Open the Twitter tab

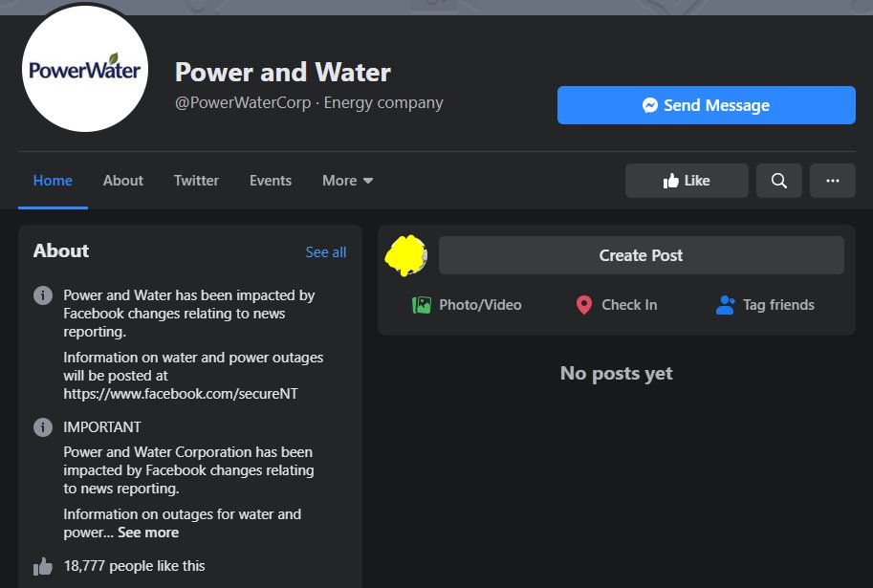[196, 181]
